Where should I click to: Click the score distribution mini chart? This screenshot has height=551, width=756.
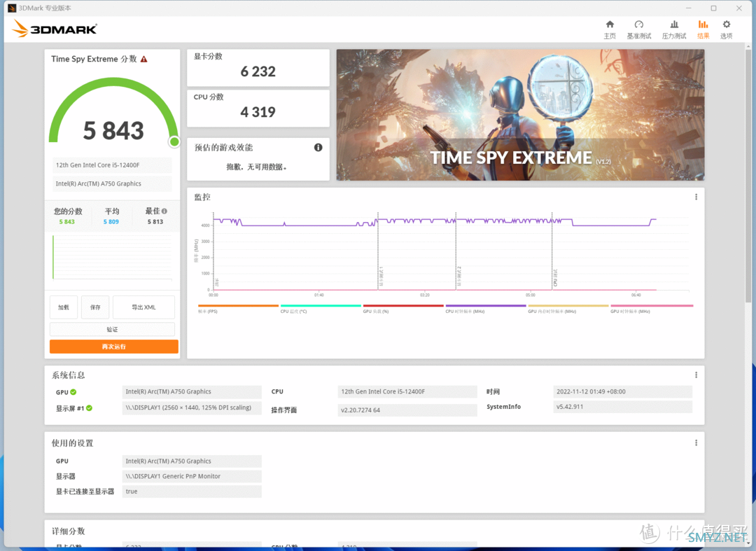(x=112, y=257)
